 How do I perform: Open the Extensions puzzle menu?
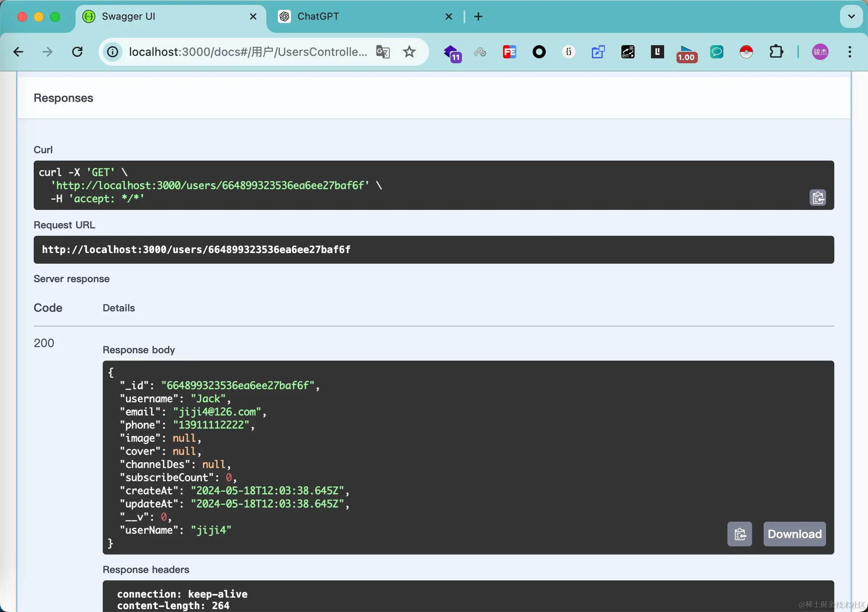(x=776, y=52)
